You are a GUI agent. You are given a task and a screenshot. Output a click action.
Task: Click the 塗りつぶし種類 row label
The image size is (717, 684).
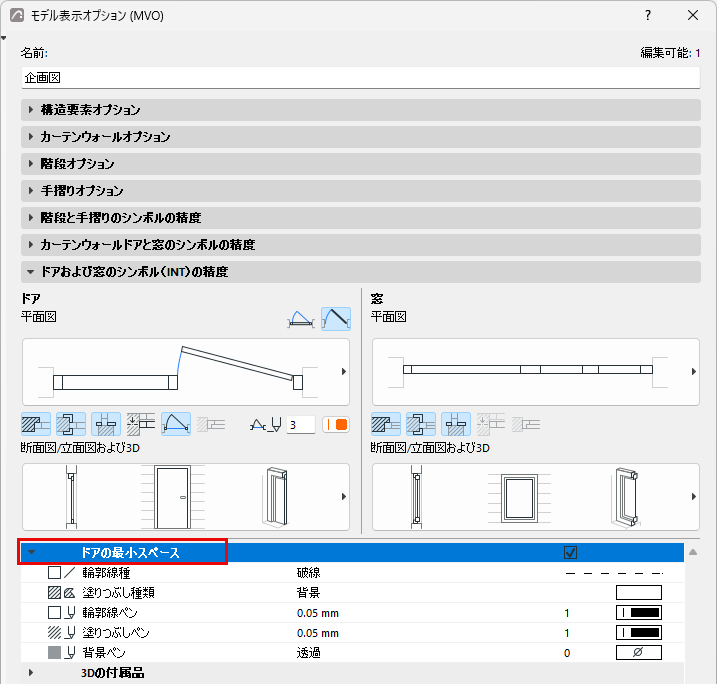tap(118, 593)
